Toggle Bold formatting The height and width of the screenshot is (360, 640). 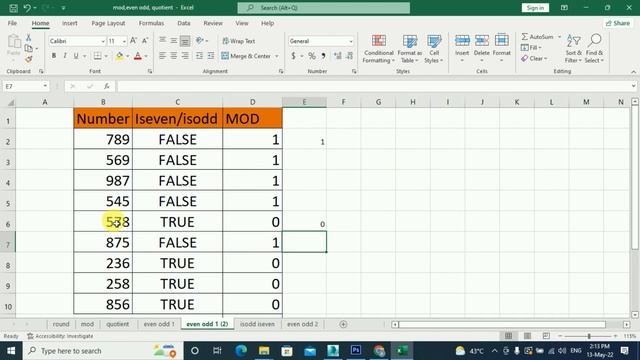(53, 56)
